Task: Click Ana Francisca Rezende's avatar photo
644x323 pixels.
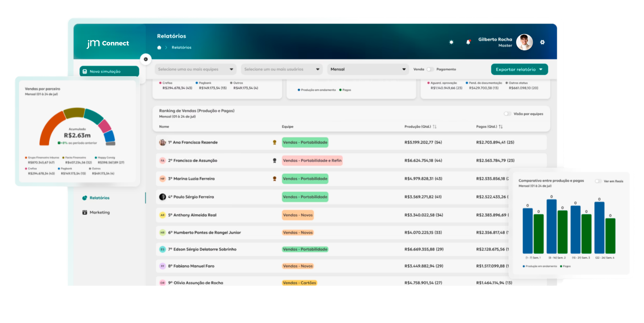Action: (x=163, y=142)
